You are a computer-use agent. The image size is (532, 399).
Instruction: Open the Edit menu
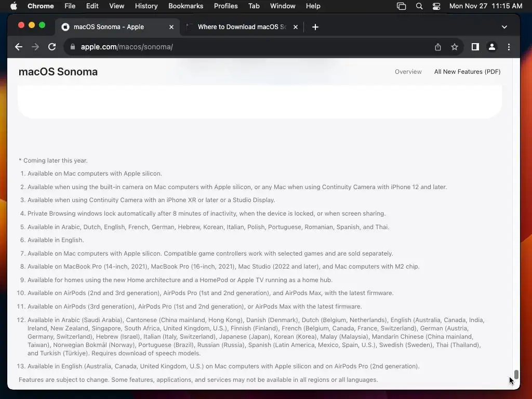point(92,6)
